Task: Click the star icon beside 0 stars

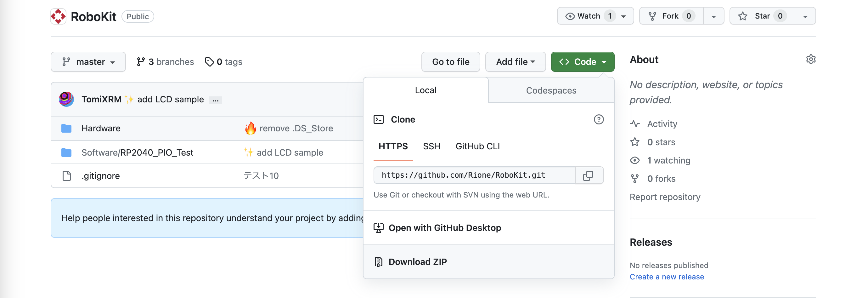Action: [x=635, y=142]
